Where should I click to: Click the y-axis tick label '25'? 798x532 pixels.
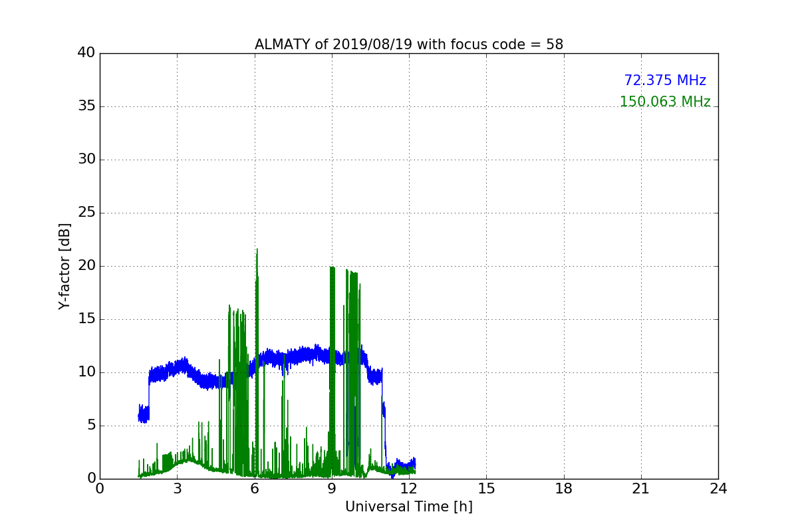(86, 213)
